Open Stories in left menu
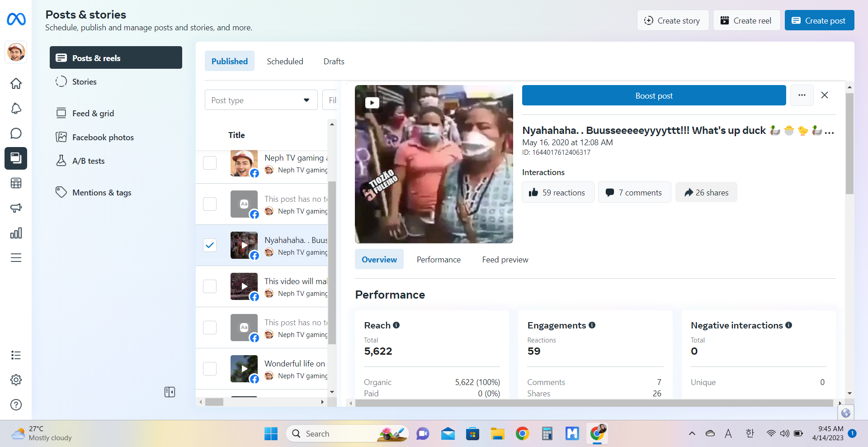 click(116, 82)
